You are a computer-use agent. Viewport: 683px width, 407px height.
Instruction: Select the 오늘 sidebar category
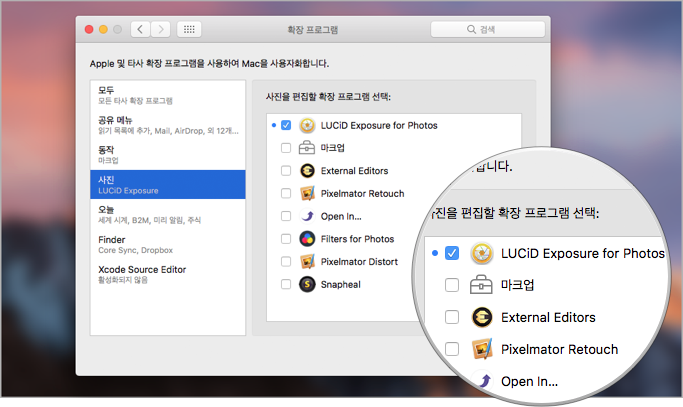tap(168, 214)
